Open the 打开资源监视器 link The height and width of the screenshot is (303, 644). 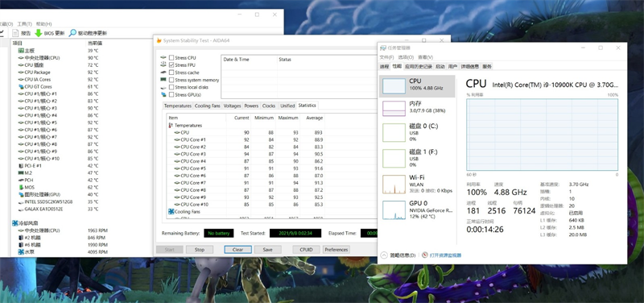pyautogui.click(x=445, y=255)
